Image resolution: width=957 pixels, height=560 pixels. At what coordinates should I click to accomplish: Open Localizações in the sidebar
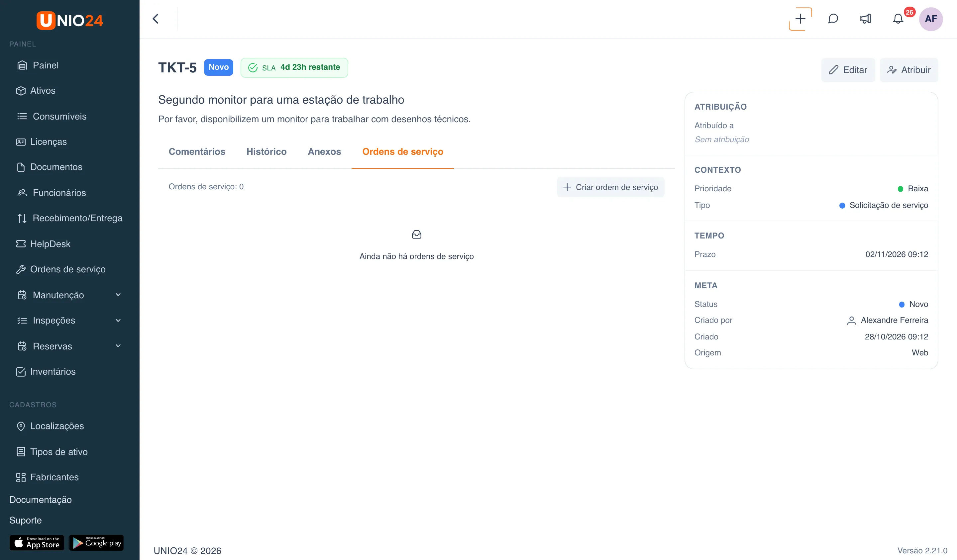(69, 426)
